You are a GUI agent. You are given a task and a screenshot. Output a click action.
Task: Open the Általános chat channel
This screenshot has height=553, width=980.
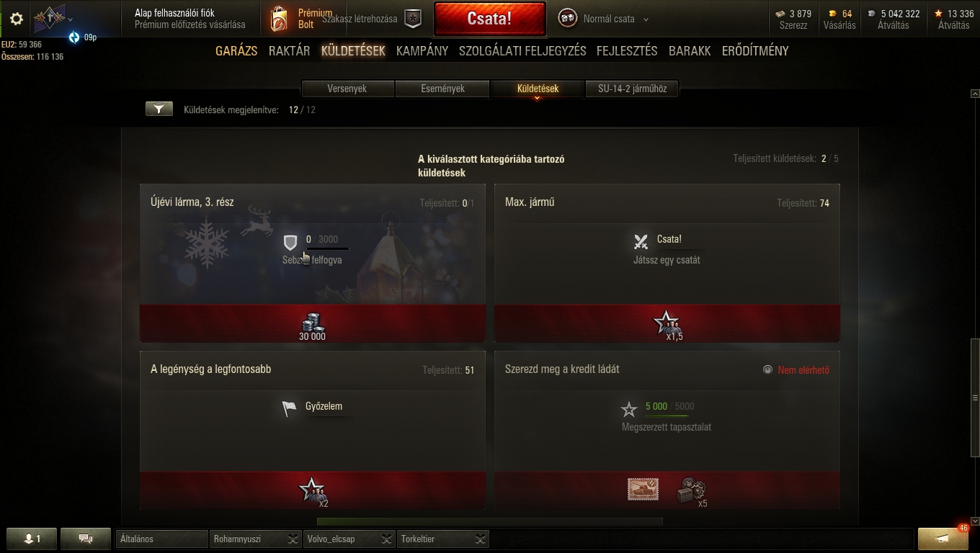[161, 539]
